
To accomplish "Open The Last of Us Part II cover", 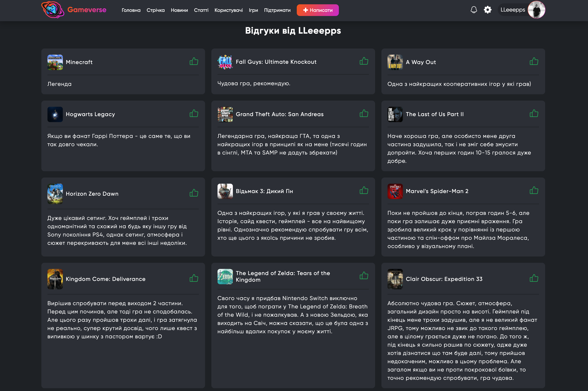I will [x=395, y=114].
